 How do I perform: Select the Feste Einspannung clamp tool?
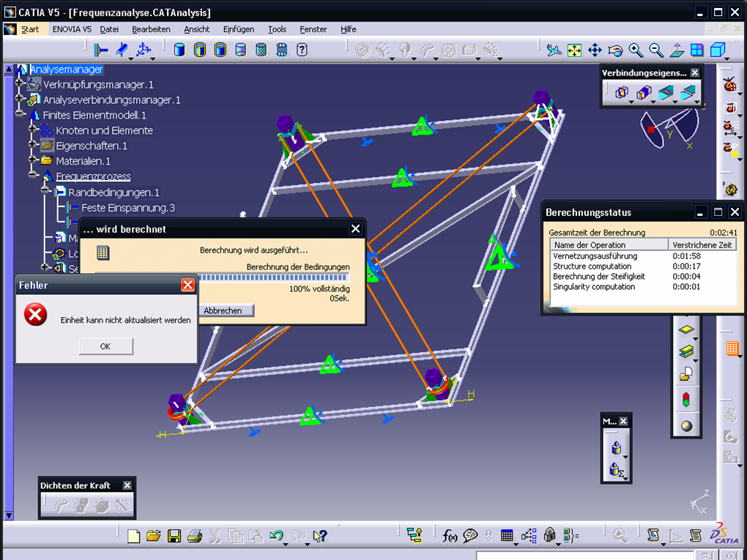(x=100, y=50)
